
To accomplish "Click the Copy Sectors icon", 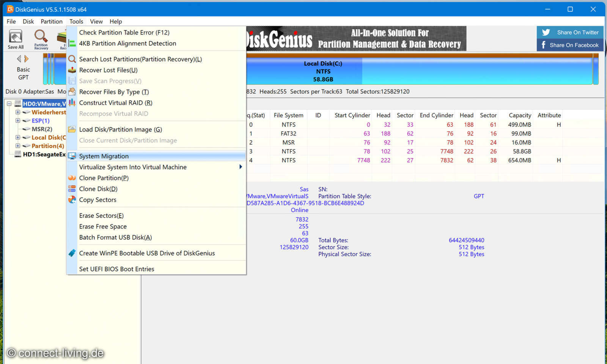I will [72, 200].
